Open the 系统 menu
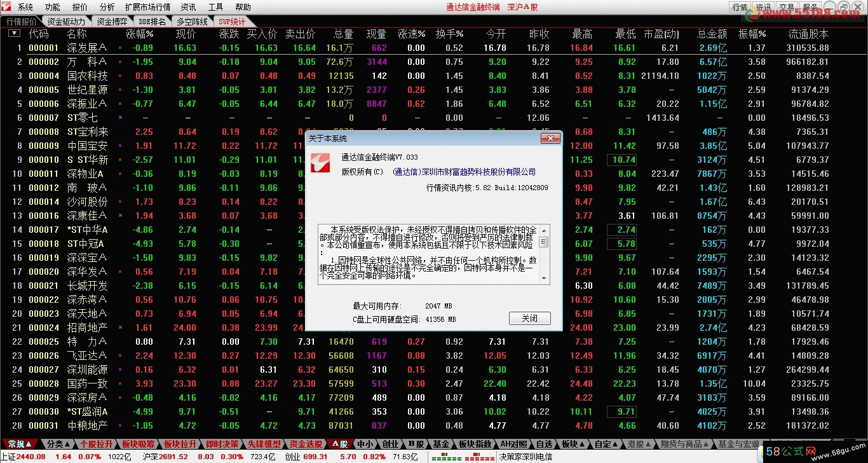 tap(25, 7)
